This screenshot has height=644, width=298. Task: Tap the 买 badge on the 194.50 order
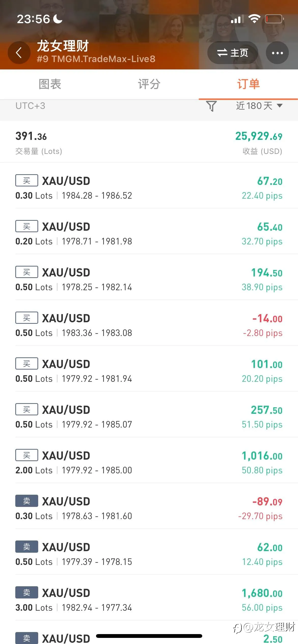(x=27, y=272)
